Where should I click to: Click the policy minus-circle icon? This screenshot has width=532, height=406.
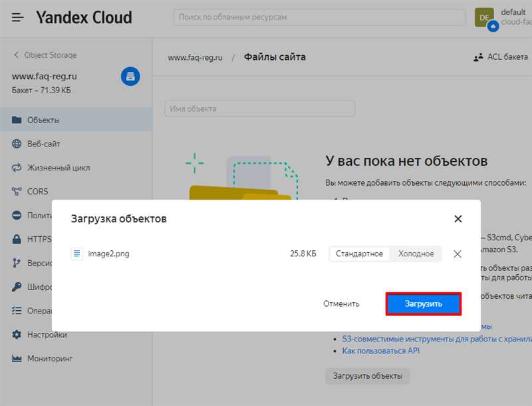(17, 215)
